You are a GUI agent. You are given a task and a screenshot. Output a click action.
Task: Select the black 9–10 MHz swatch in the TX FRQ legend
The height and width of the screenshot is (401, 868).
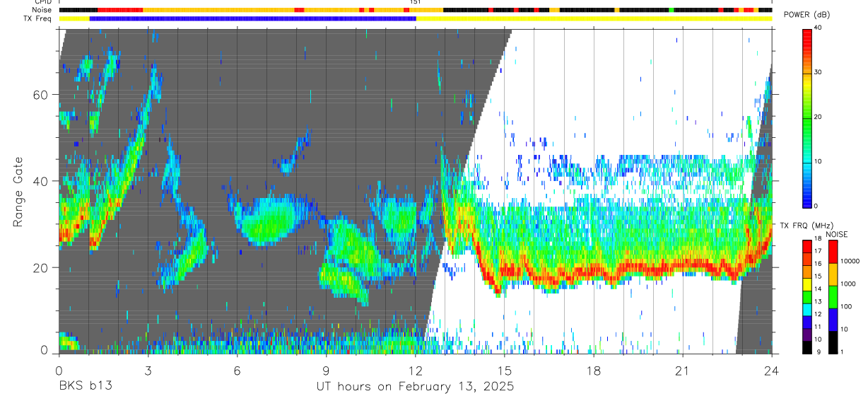(x=807, y=347)
